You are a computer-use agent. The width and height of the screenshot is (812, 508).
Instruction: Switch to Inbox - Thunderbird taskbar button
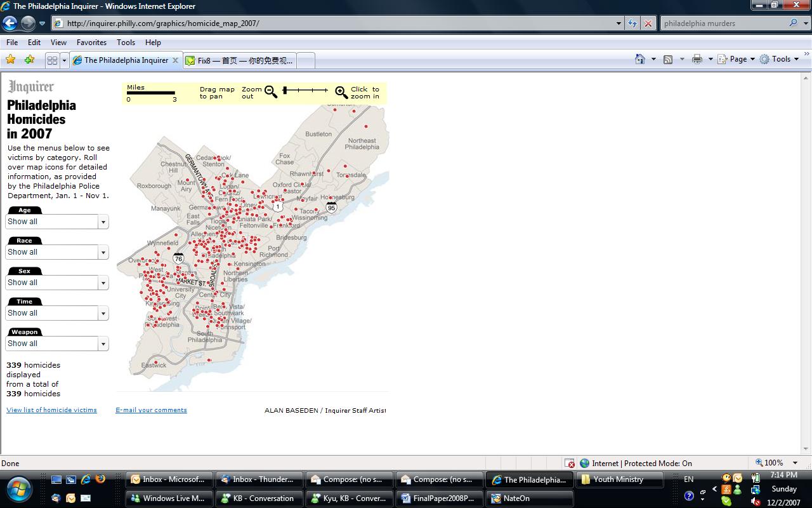258,479
